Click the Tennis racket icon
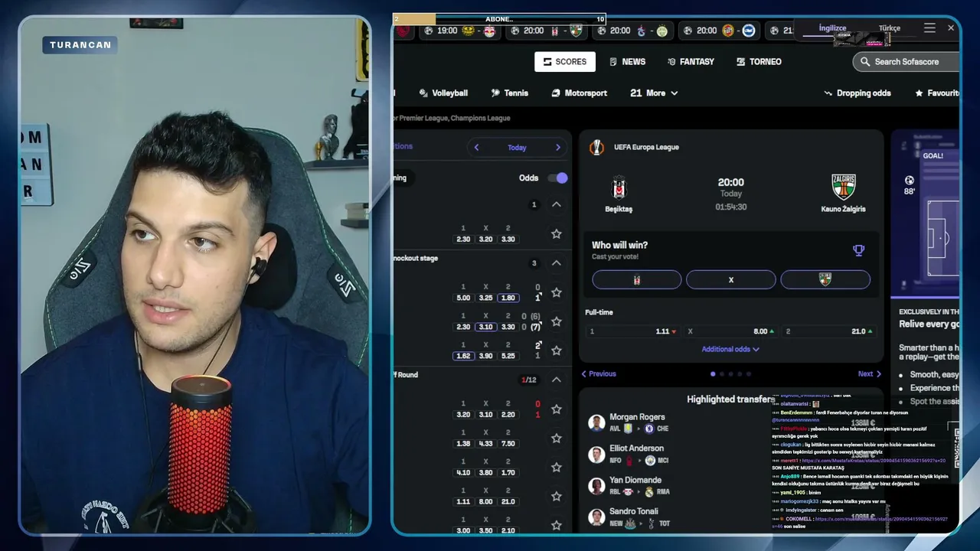980x551 pixels. [495, 93]
